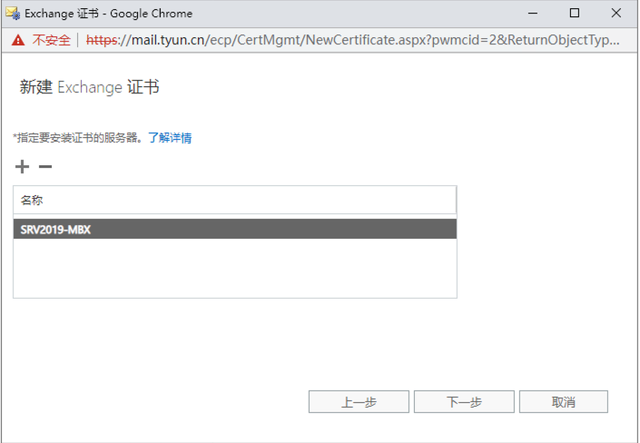Click the red not-secure warning triangle

pyautogui.click(x=18, y=40)
